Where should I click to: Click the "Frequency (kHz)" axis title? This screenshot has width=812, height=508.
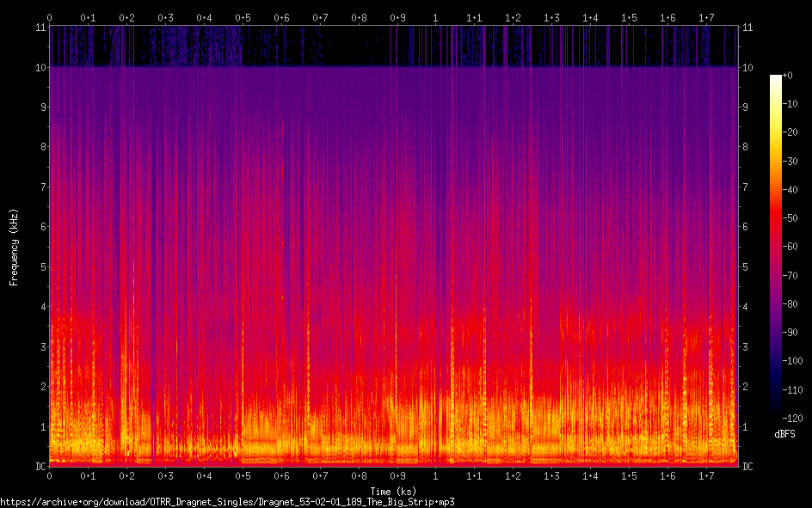tap(14, 247)
